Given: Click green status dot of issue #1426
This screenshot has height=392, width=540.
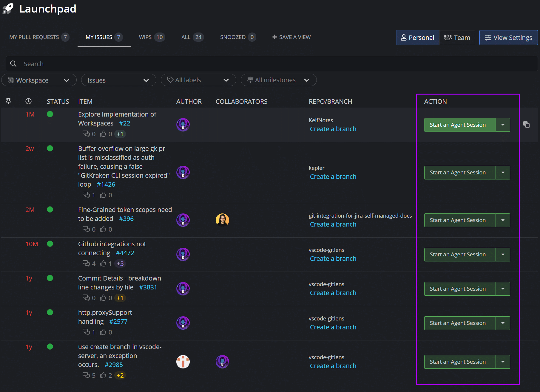Looking at the screenshot, I should point(50,148).
